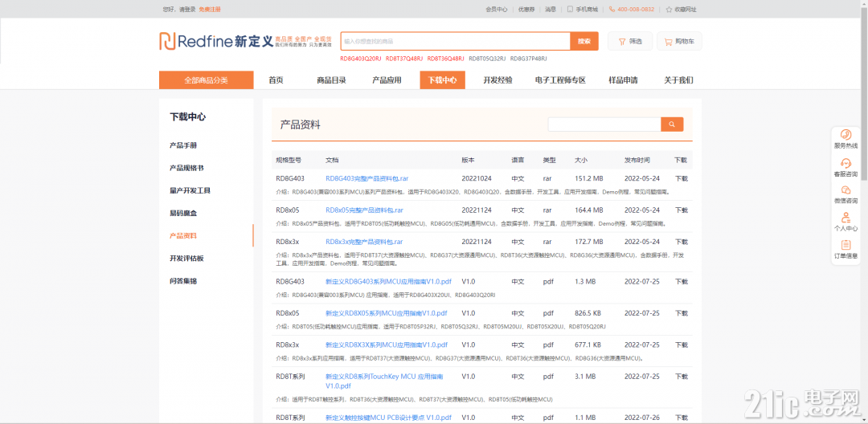Viewport: 868px width, 424px height.
Task: Click 下载 for the 3.1 MB pdf
Action: click(x=681, y=377)
